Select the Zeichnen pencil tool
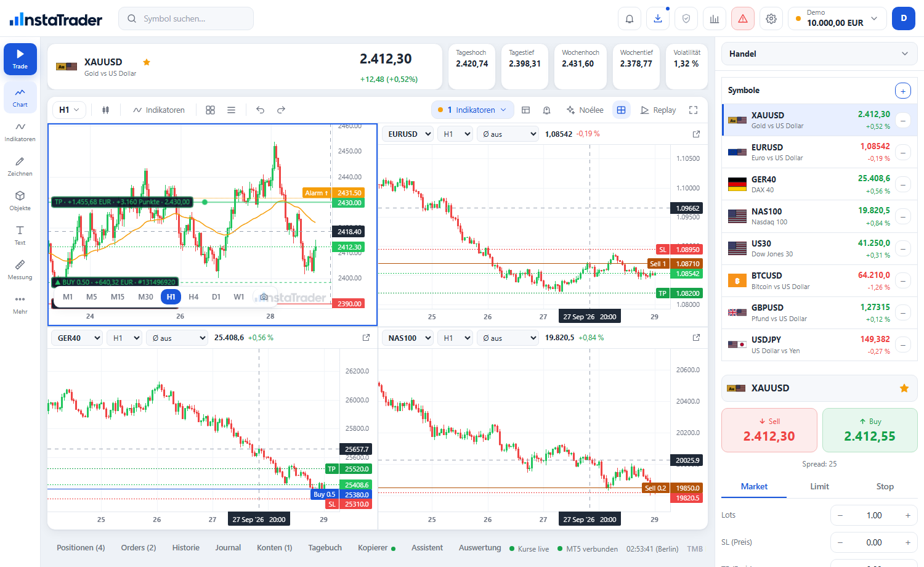924x567 pixels. click(x=20, y=166)
